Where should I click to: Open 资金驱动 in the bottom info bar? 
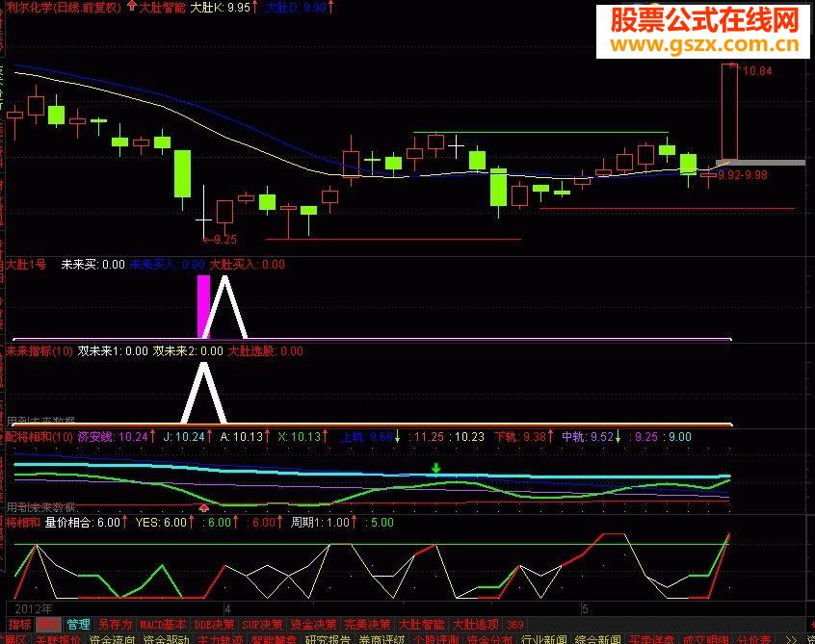coord(166,640)
